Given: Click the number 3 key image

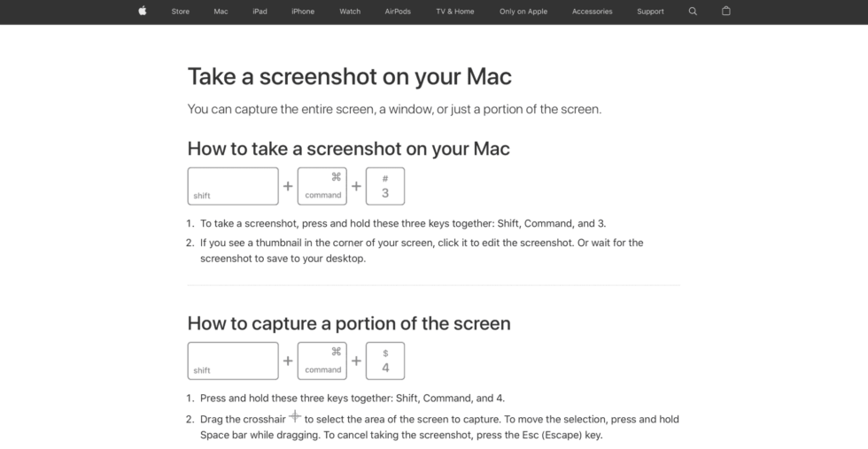Looking at the screenshot, I should click(385, 186).
